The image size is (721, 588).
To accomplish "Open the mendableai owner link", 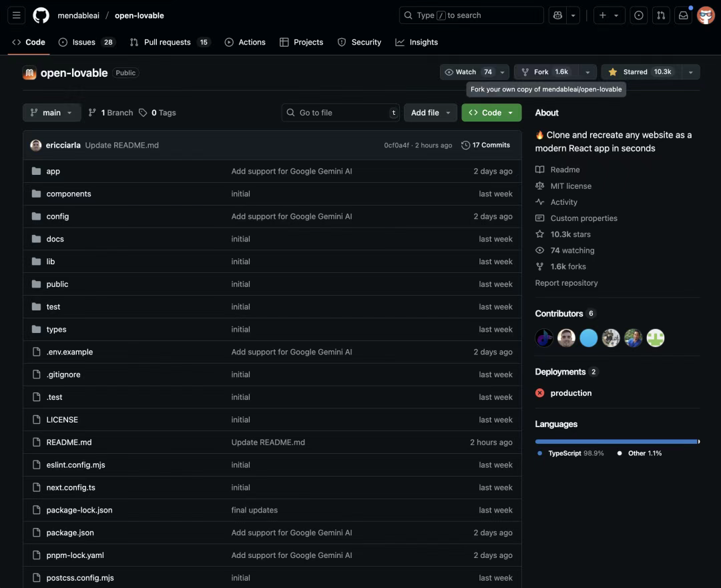I will pyautogui.click(x=78, y=15).
